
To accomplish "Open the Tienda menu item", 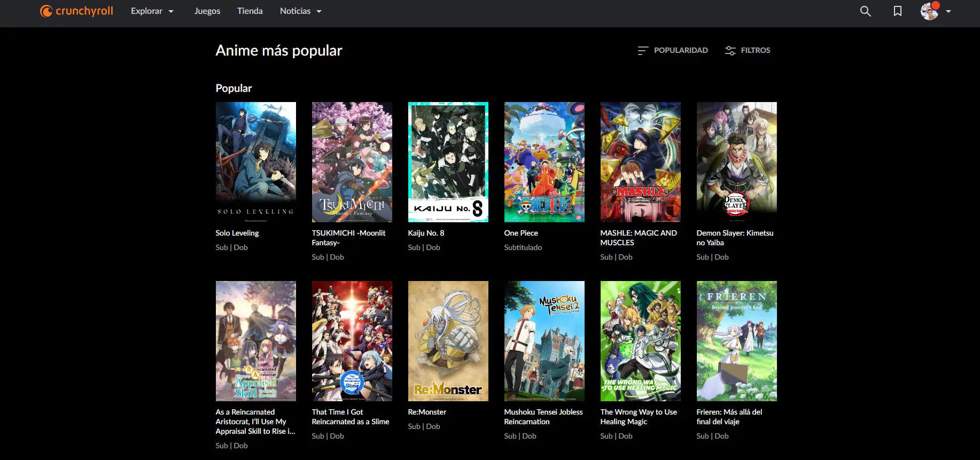I will click(x=250, y=11).
